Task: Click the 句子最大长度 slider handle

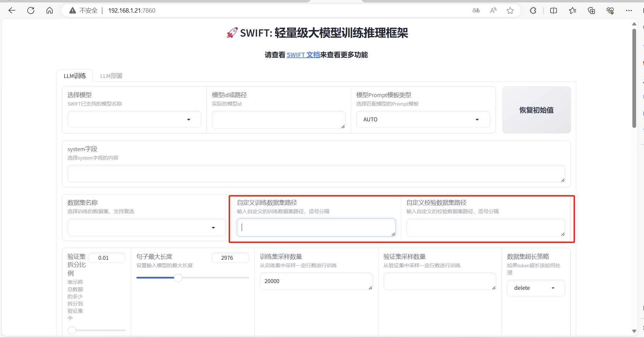Action: tap(178, 278)
